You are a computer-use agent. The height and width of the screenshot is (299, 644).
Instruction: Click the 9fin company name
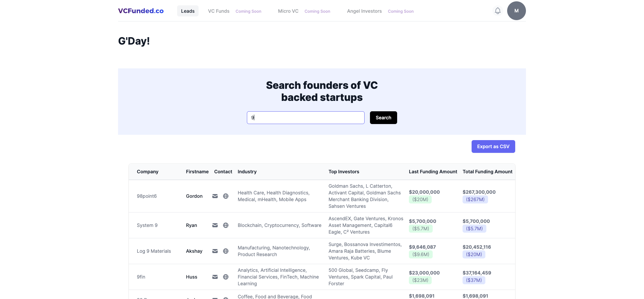click(x=141, y=277)
